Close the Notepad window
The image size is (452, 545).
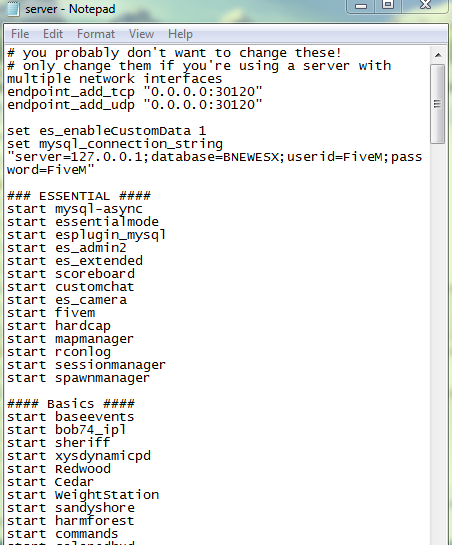tap(425, 5)
